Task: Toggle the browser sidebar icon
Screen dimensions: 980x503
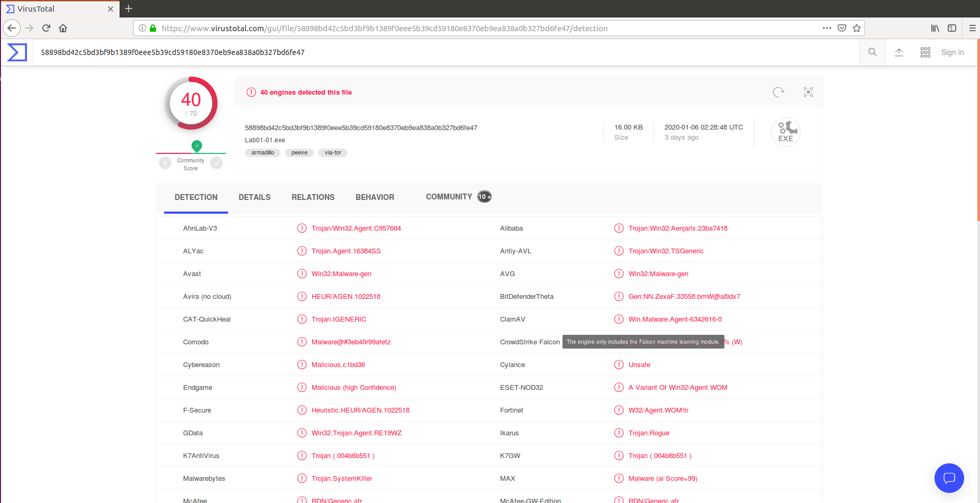Action: point(952,28)
